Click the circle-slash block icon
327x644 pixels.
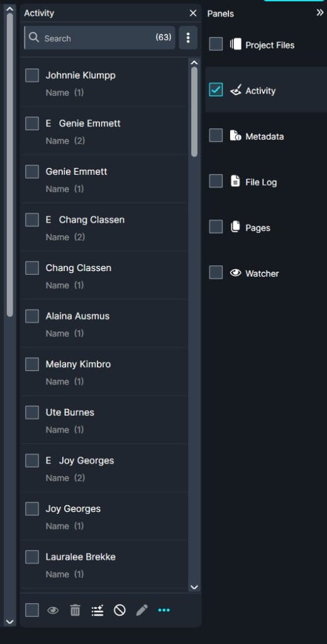pyautogui.click(x=119, y=610)
